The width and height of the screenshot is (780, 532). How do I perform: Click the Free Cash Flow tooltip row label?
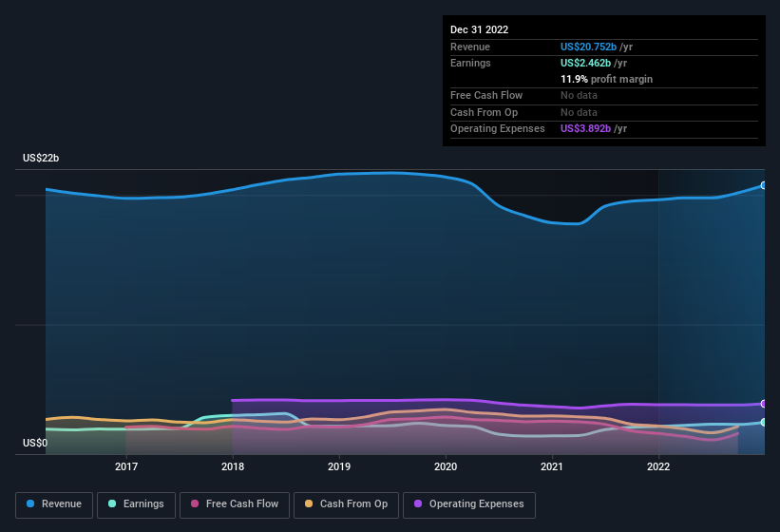click(x=486, y=95)
